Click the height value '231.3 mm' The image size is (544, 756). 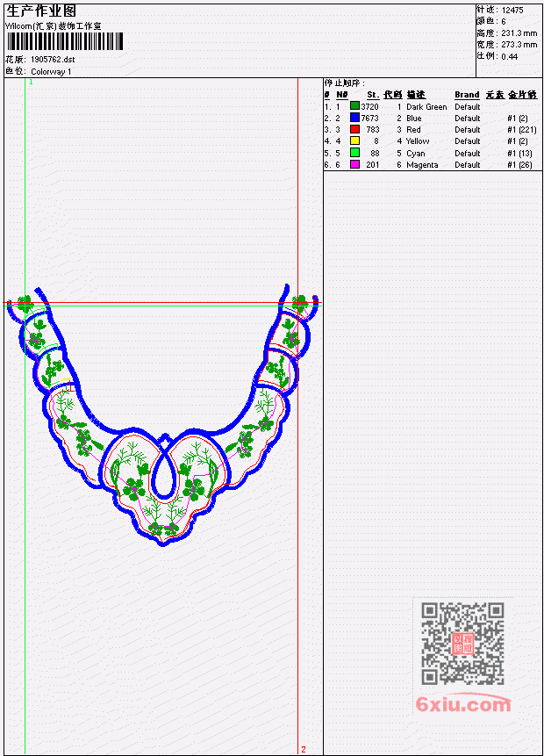click(x=519, y=33)
